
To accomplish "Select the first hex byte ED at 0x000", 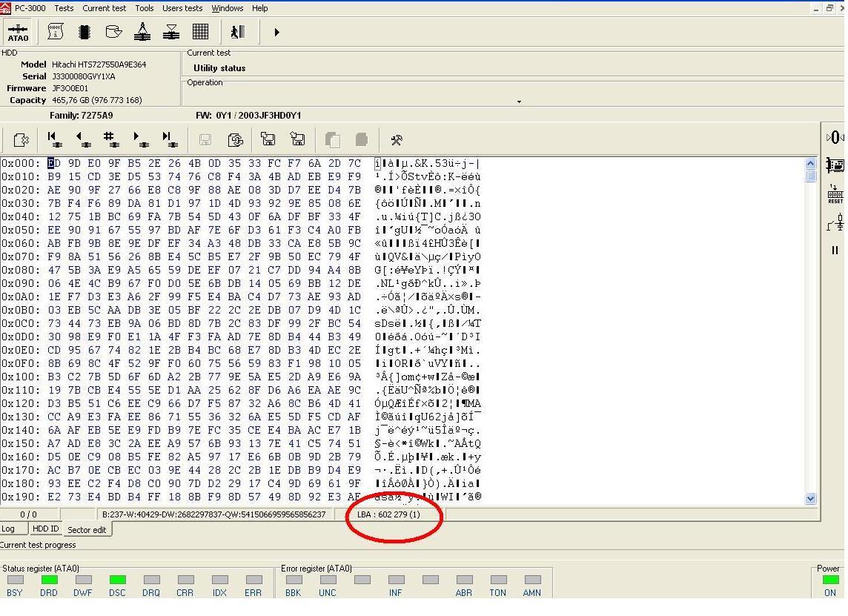I will (54, 163).
